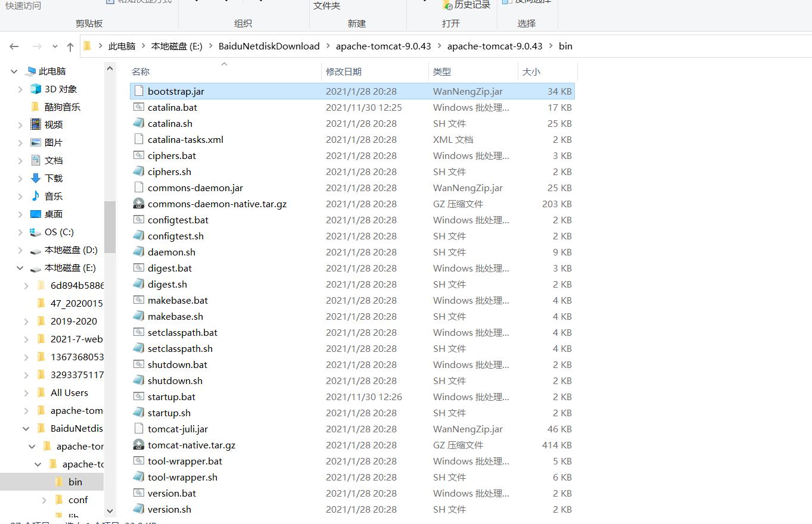The width and height of the screenshot is (812, 524).
Task: Select digest.sh file name
Action: [167, 284]
